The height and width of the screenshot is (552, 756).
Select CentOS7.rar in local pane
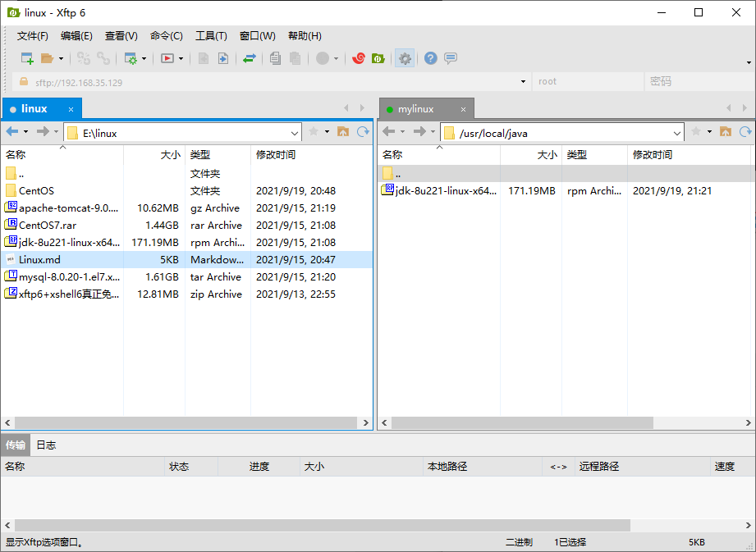tap(186, 226)
